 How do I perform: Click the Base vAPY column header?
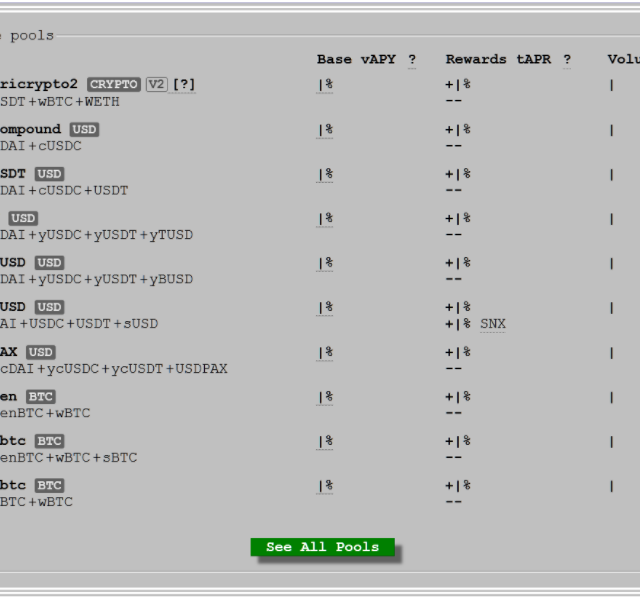tap(356, 60)
